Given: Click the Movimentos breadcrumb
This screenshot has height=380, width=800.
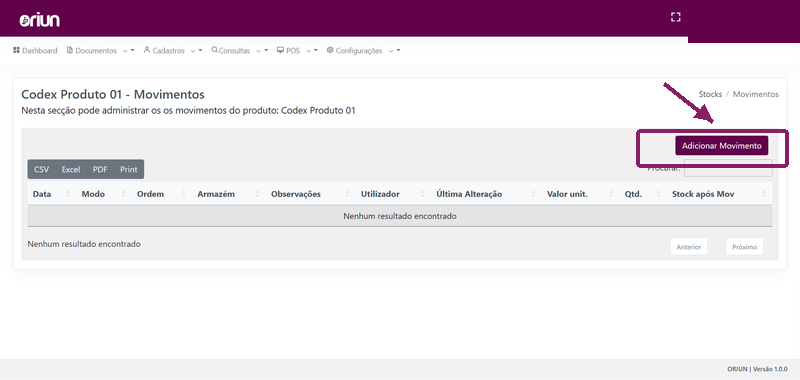Looking at the screenshot, I should [756, 94].
